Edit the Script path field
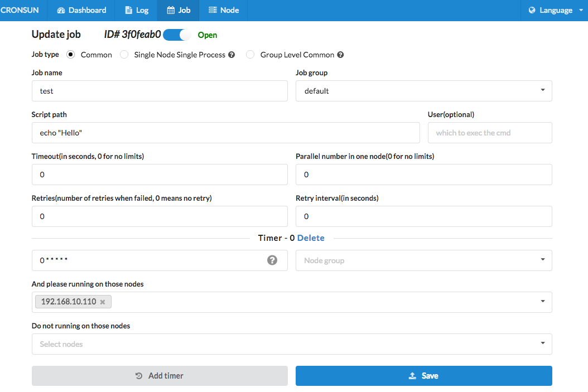Image resolution: width=588 pixels, height=392 pixels. click(x=226, y=133)
